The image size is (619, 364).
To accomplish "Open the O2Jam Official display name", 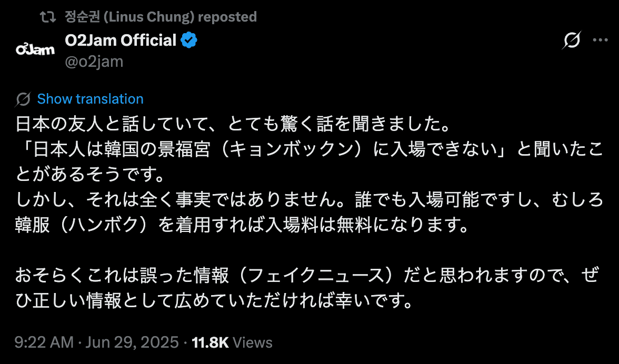I will tap(120, 40).
